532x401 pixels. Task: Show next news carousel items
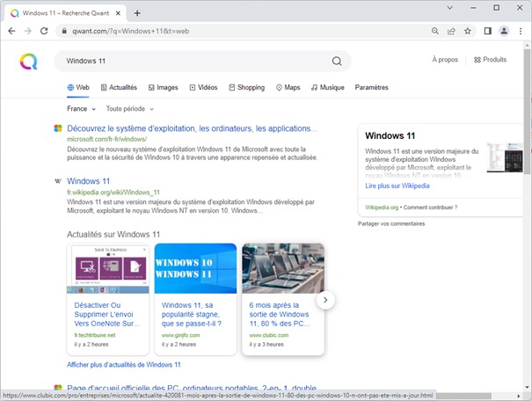(325, 300)
